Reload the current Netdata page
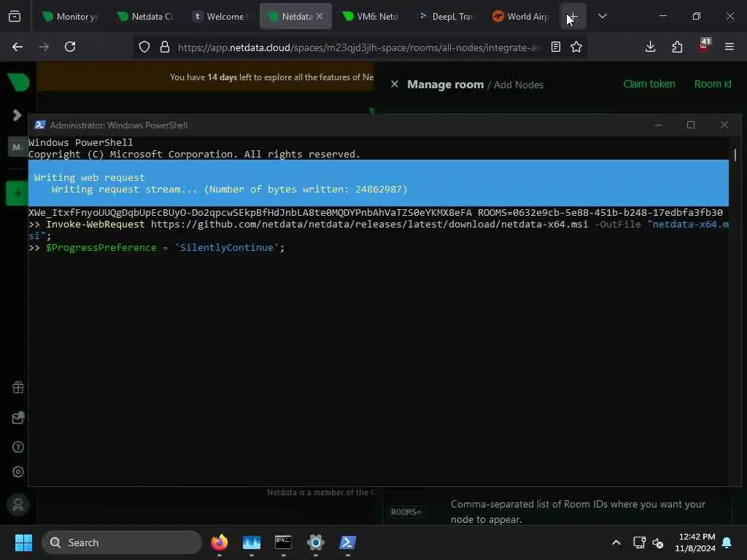The height and width of the screenshot is (560, 747). pos(70,47)
